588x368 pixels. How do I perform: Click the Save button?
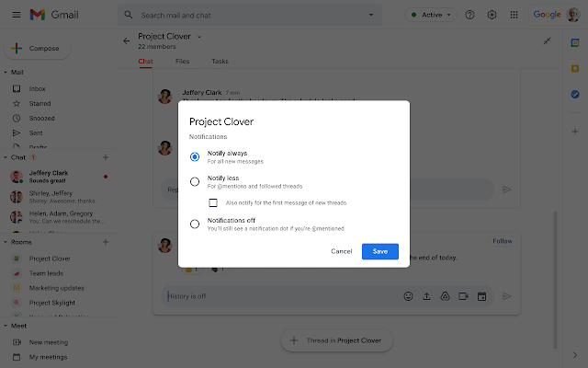point(379,251)
